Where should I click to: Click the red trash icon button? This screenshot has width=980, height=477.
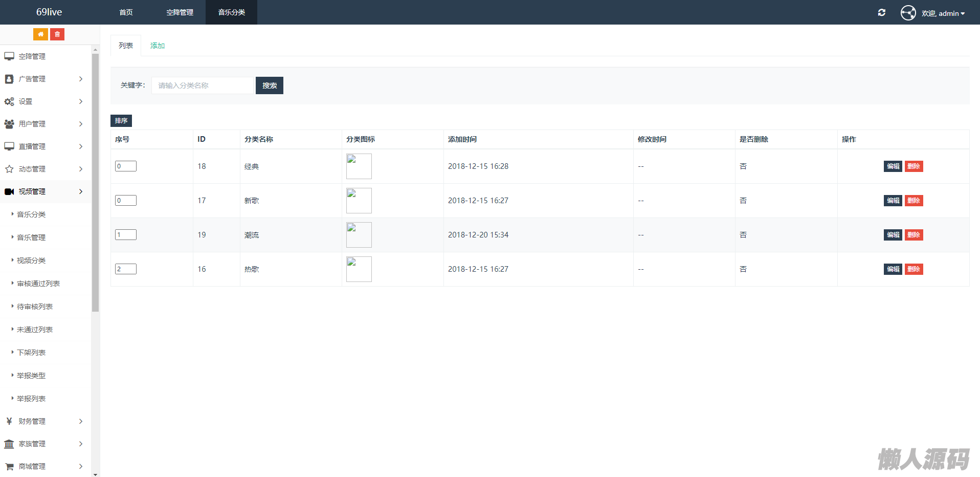pyautogui.click(x=57, y=34)
